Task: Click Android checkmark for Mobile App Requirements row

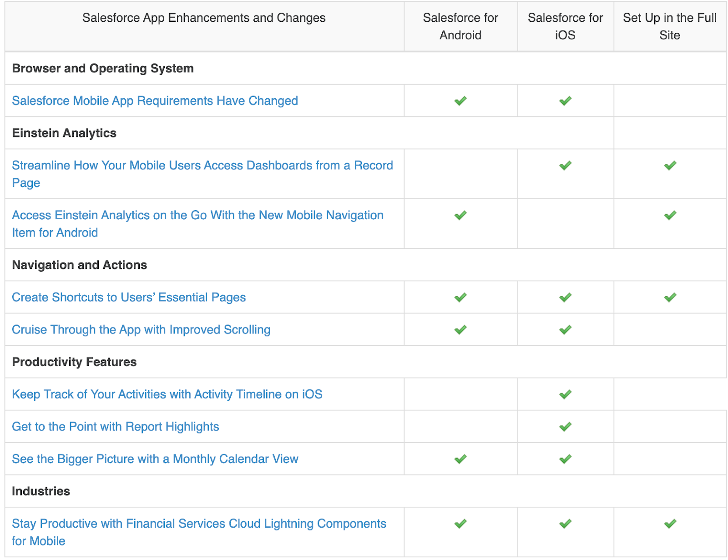Action: (x=460, y=101)
